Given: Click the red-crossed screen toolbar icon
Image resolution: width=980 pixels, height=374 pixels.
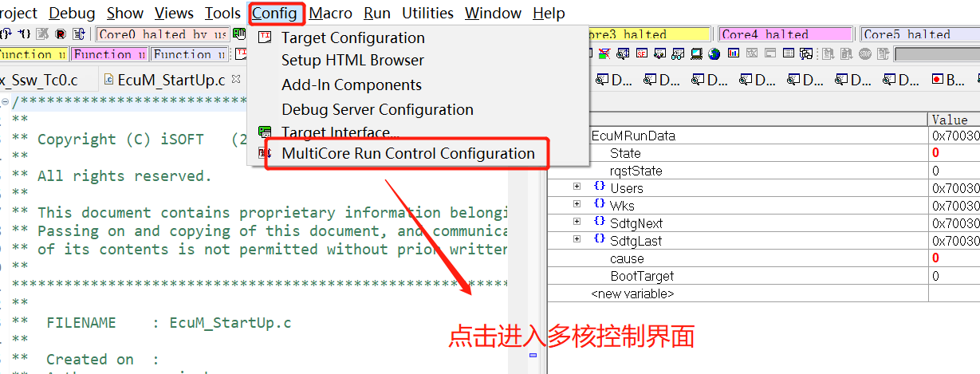Looking at the screenshot, I should (x=604, y=53).
